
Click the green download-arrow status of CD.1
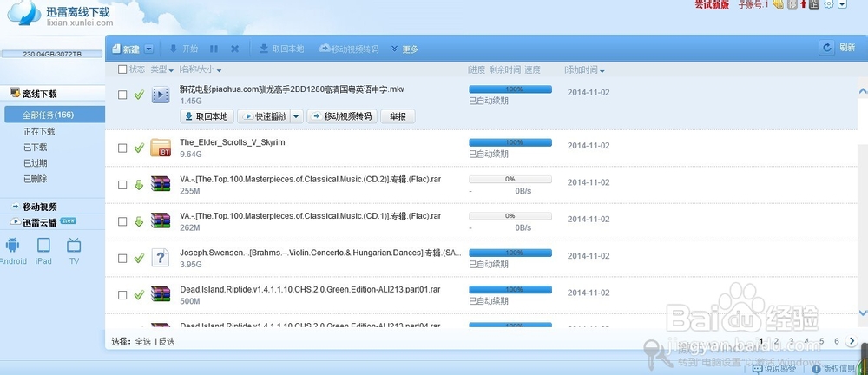pos(139,221)
